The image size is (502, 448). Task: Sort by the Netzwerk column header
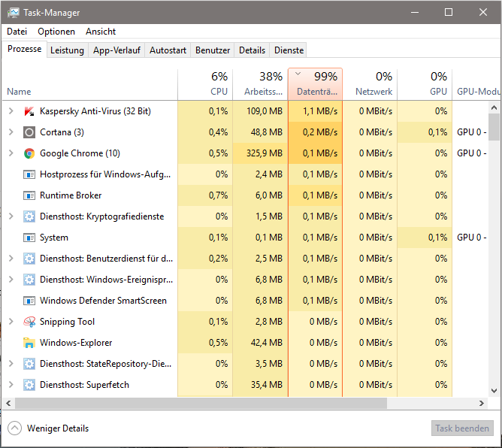point(370,84)
